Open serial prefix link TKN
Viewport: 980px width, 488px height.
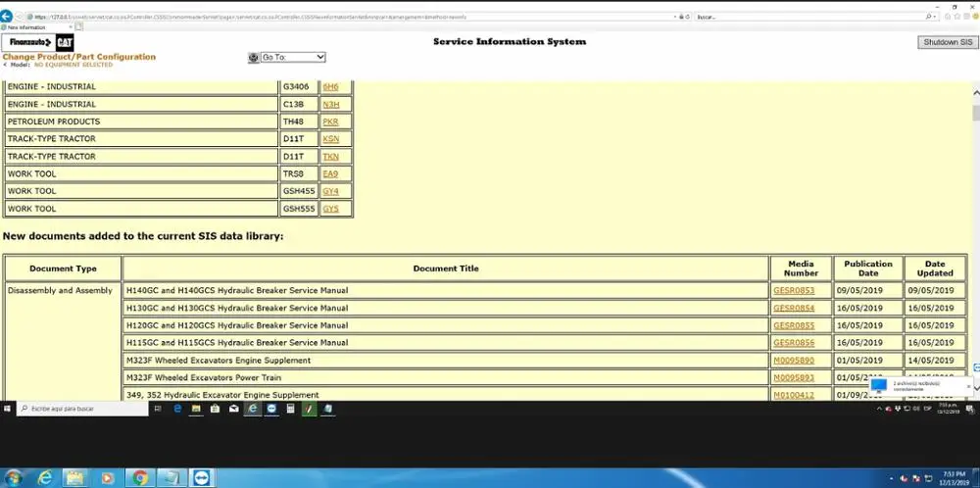point(330,157)
